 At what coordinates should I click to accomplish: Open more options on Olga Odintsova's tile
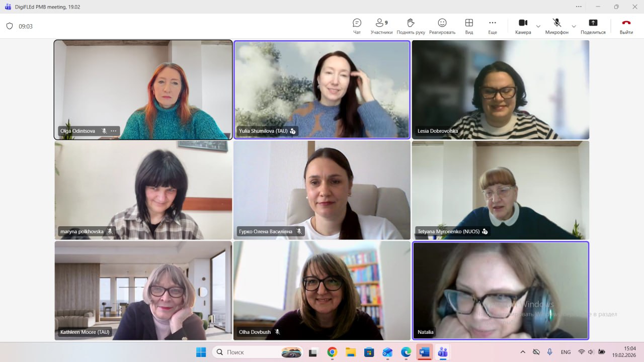(114, 131)
